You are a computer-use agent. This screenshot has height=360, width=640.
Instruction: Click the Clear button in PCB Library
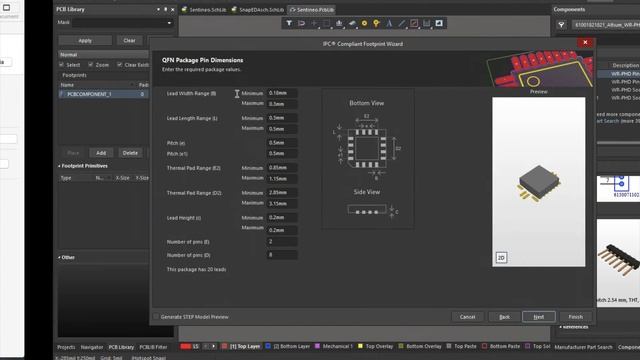(129, 40)
